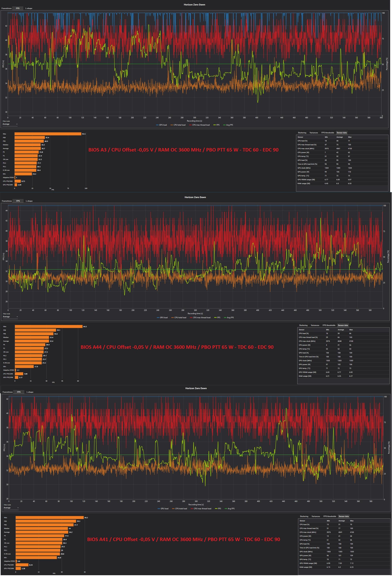Click FPS legend entry in middle chart
392x578 pixels.
click(x=219, y=317)
